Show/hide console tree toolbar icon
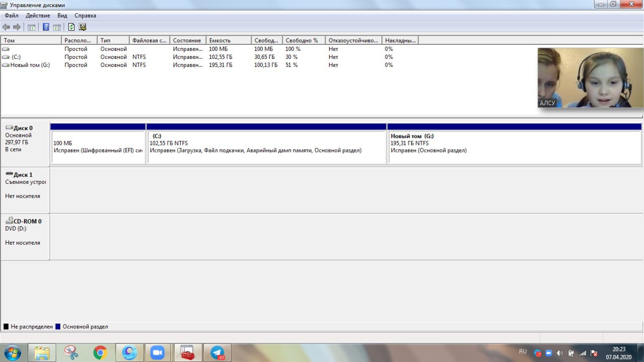The width and height of the screenshot is (644, 362). (32, 27)
